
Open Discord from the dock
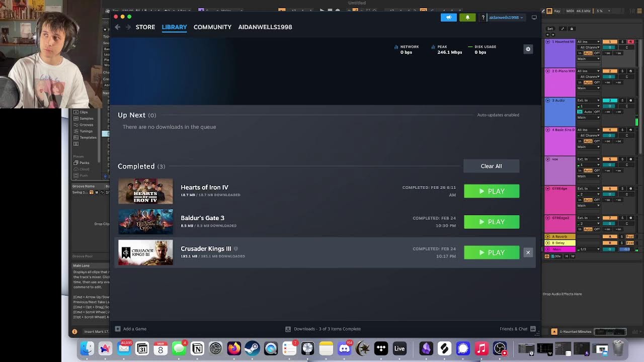pyautogui.click(x=344, y=348)
